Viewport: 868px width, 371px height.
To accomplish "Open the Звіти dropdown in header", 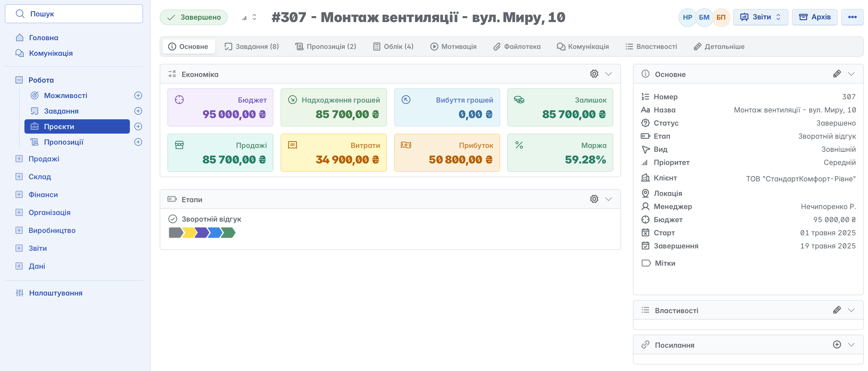I will (x=760, y=17).
